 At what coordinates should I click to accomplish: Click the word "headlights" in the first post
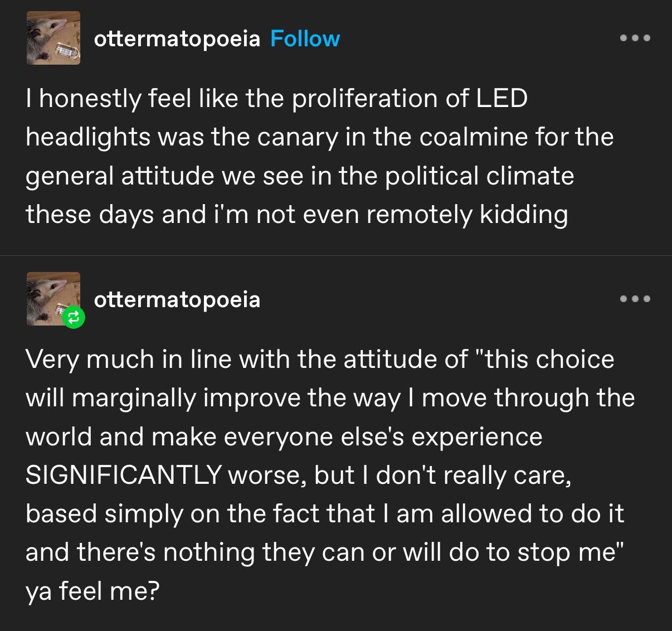click(88, 137)
